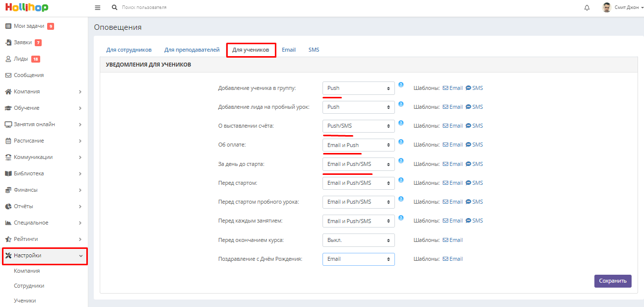Click the search magnifier icon

point(115,7)
